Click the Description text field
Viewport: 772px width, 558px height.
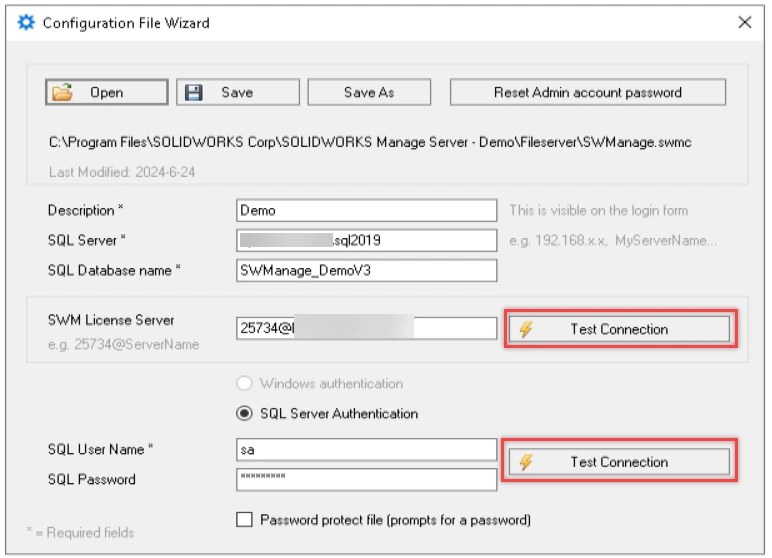tap(366, 211)
